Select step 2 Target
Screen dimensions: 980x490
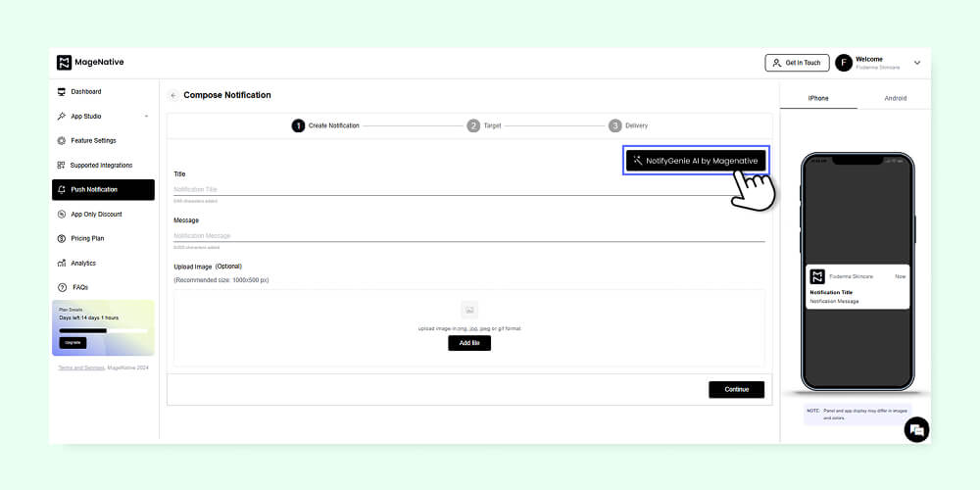[x=484, y=125]
